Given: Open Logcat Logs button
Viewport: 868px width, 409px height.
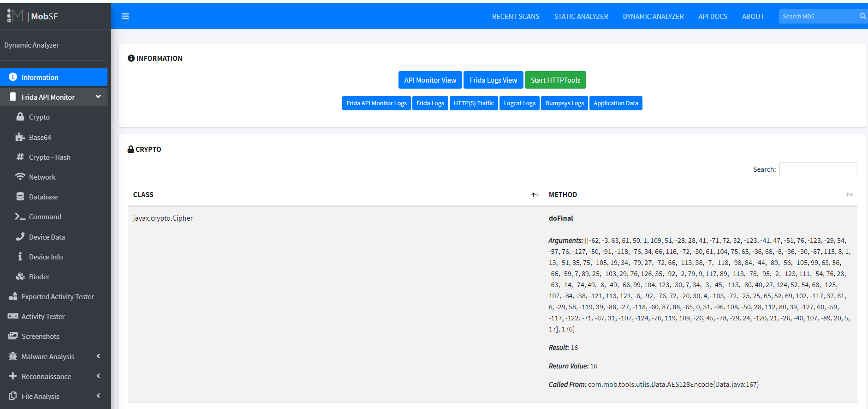Looking at the screenshot, I should (520, 103).
